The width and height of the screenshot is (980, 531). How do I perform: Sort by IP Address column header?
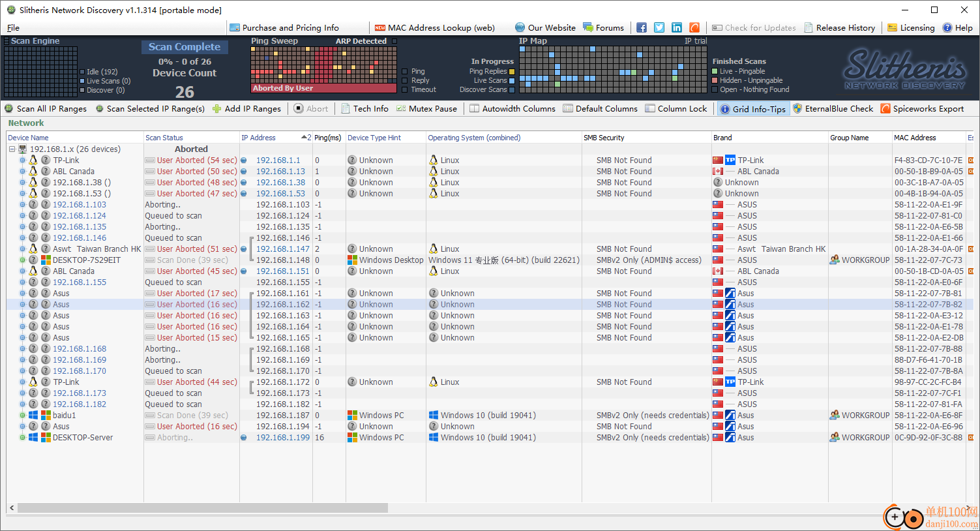276,138
